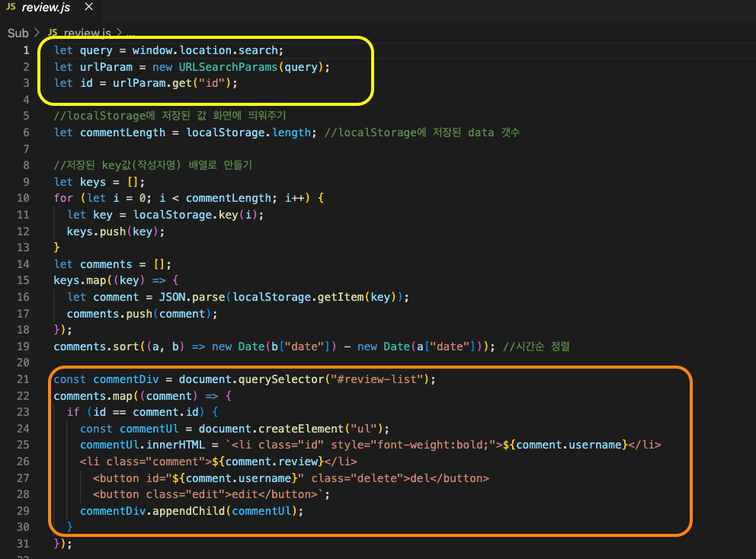Click 'commentUl.innerHTML' on line 25

(143, 445)
